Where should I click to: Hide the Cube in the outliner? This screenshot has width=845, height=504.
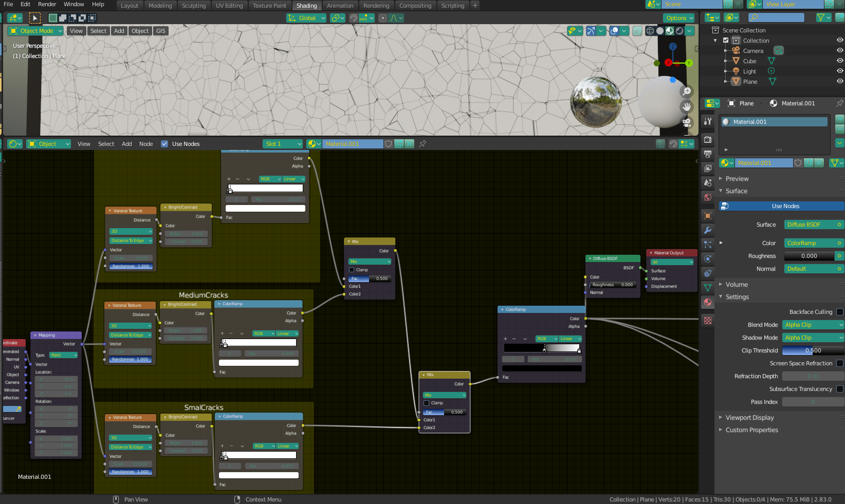click(x=840, y=61)
